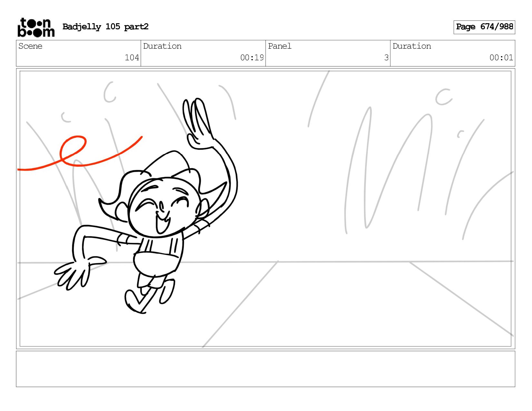Click the storyboard panel character drawing
Image resolution: width=532 pixels, height=411 pixels.
point(147,206)
